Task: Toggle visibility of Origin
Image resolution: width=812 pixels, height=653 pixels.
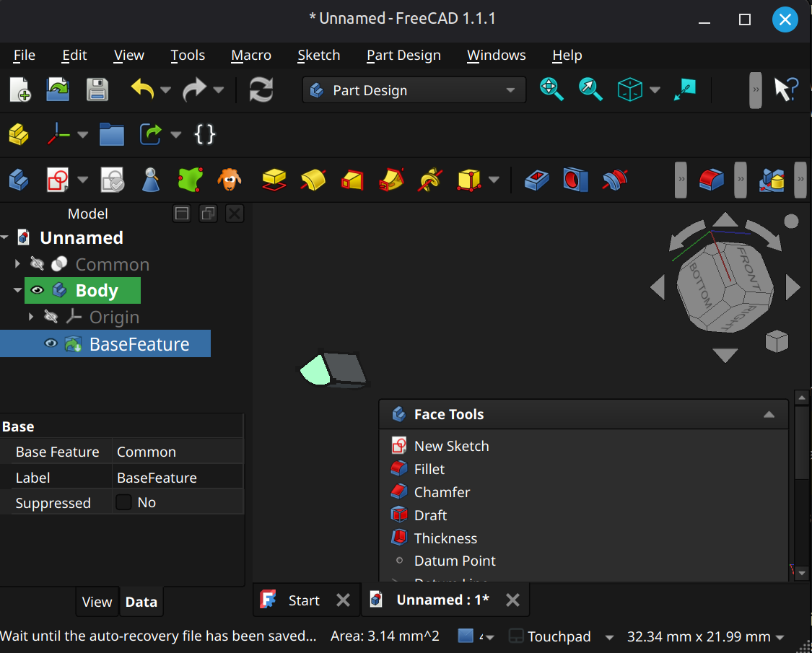Action: tap(51, 317)
